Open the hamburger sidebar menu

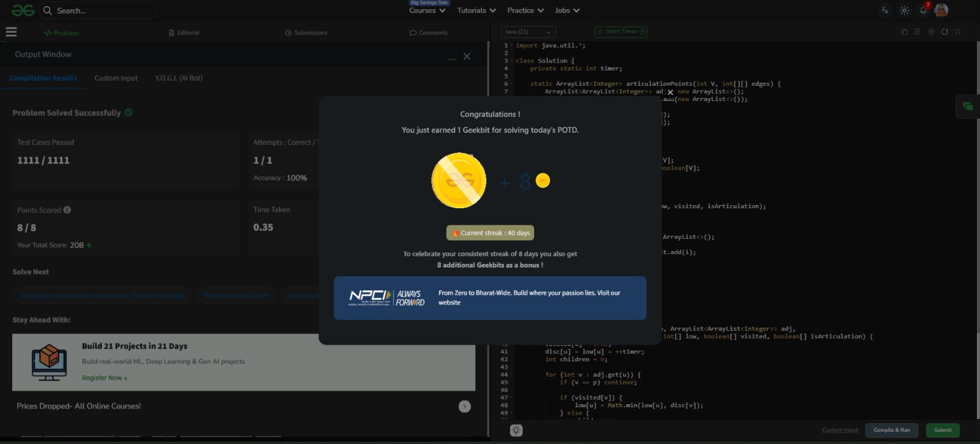tap(11, 32)
